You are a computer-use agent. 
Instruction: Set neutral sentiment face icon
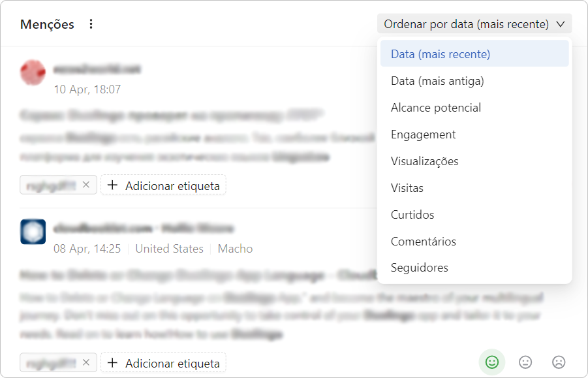(x=525, y=362)
